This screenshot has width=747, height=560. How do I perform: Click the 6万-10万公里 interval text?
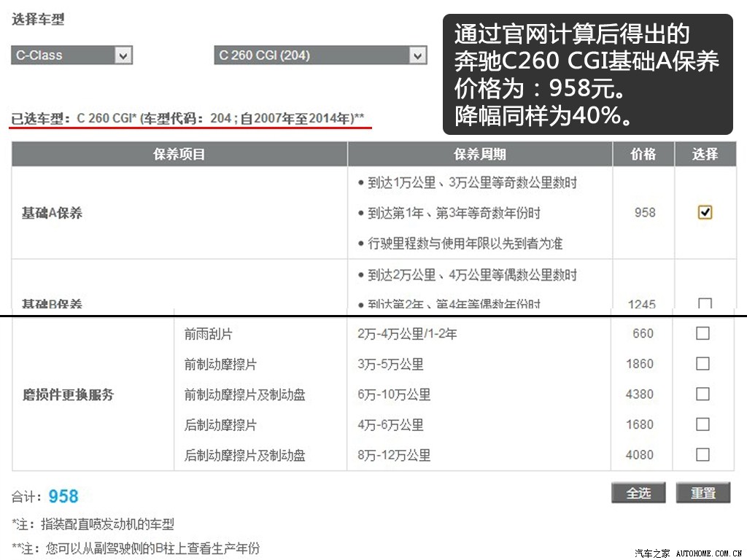coord(394,394)
